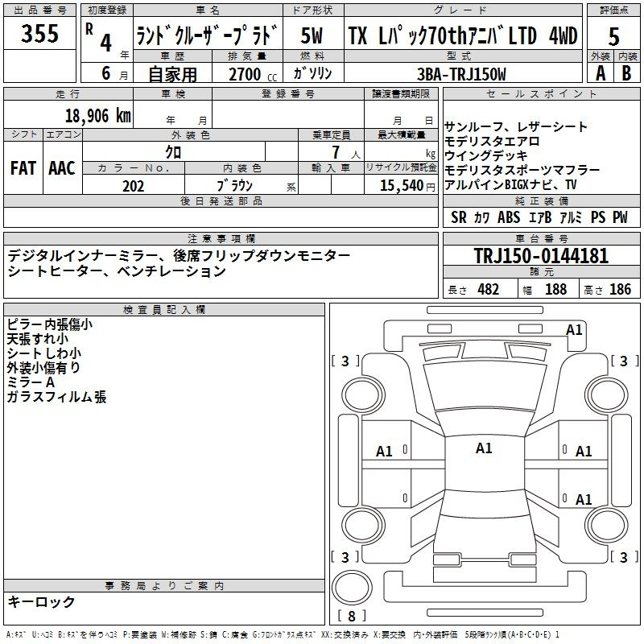Click A1 mark on left front door
The width and height of the screenshot is (644, 644).
pyautogui.click(x=384, y=452)
